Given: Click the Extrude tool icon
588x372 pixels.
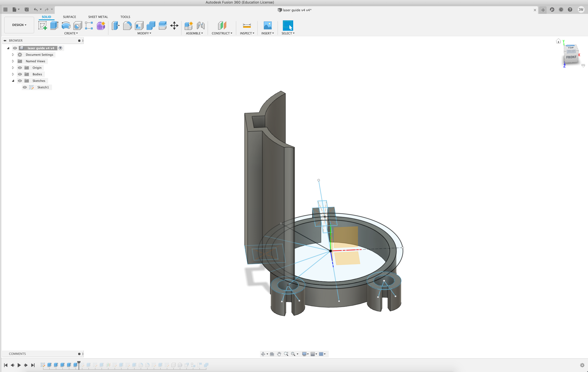Looking at the screenshot, I should 54,25.
